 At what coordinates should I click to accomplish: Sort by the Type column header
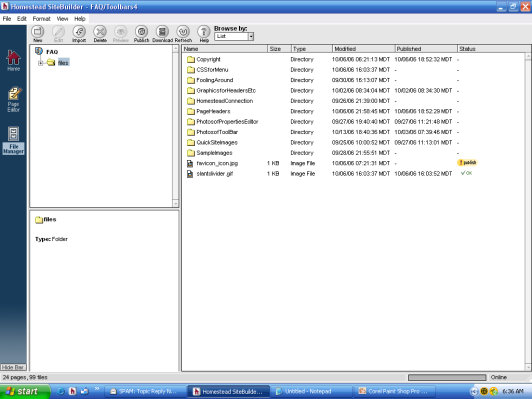311,49
